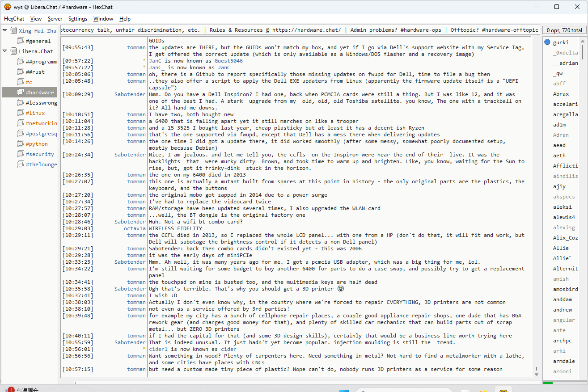The width and height of the screenshot is (588, 392).
Task: Click the channel icon beside #general
Action: click(20, 41)
